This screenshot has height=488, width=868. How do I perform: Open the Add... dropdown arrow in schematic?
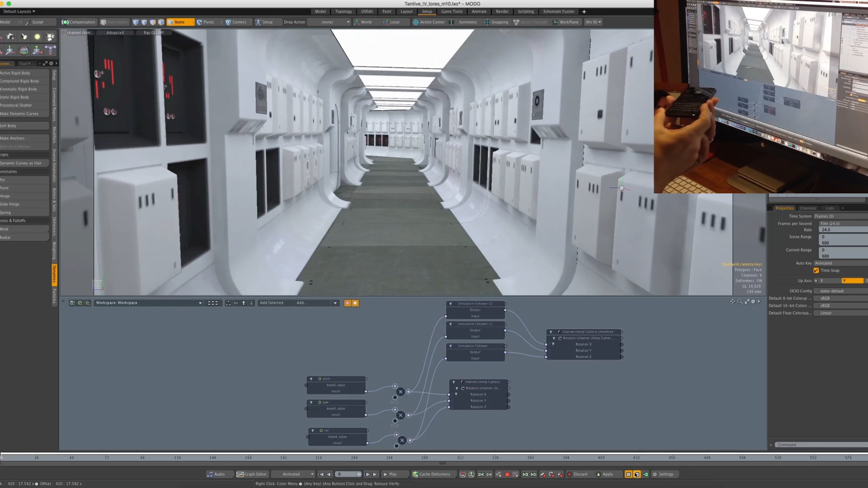(335, 303)
